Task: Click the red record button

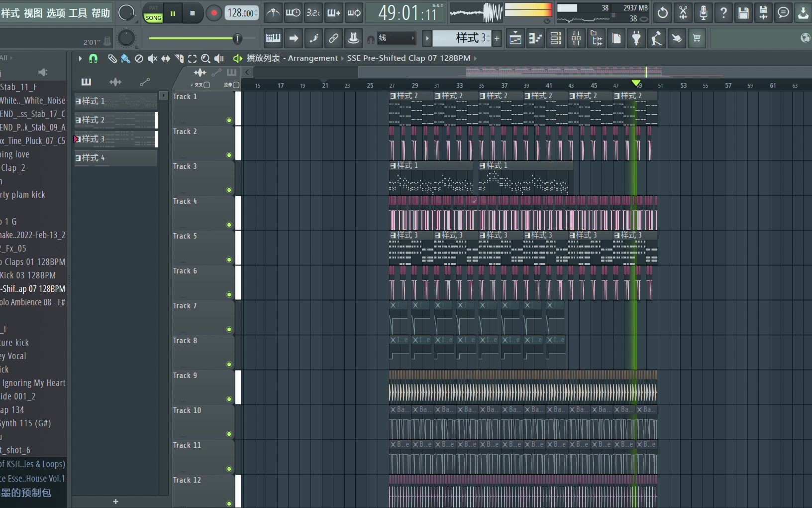Action: pyautogui.click(x=214, y=13)
